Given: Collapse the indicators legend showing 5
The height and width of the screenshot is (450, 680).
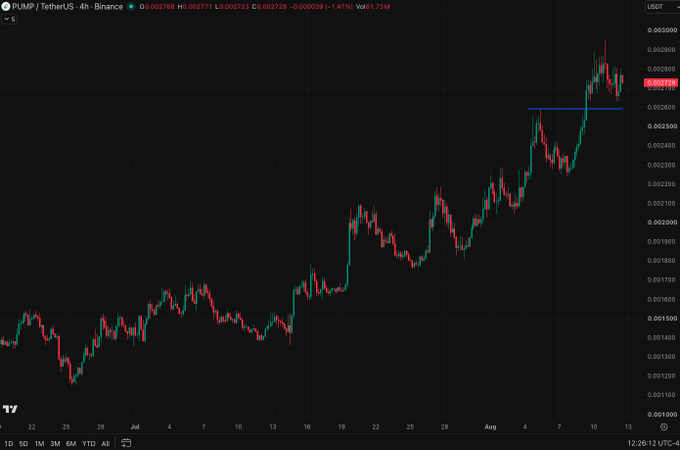Looking at the screenshot, I should click(x=10, y=19).
